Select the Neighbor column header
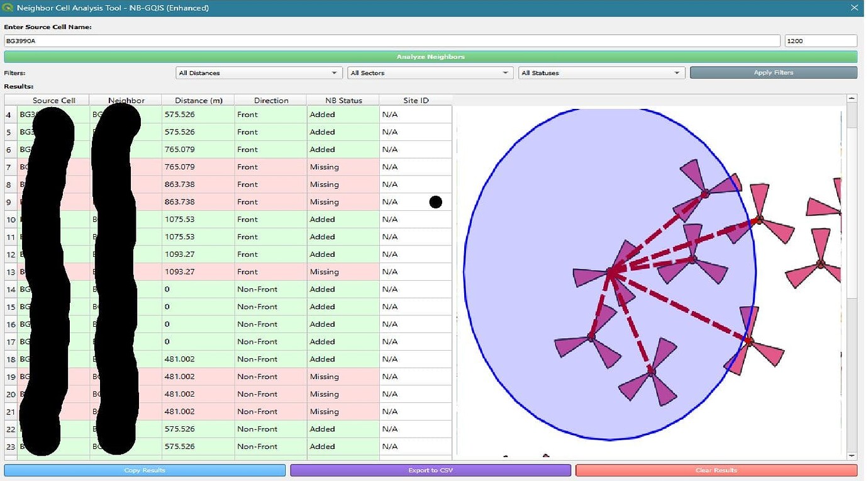Screen dimensions: 868x481 126,100
